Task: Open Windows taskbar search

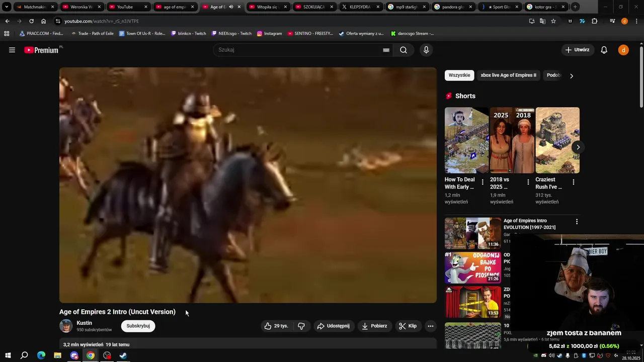Action: click(x=24, y=355)
